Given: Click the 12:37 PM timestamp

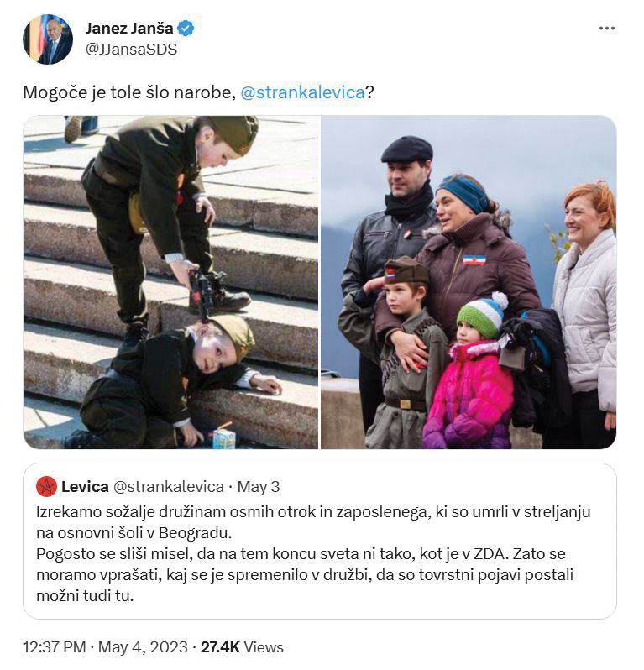Looking at the screenshot, I should (55, 647).
